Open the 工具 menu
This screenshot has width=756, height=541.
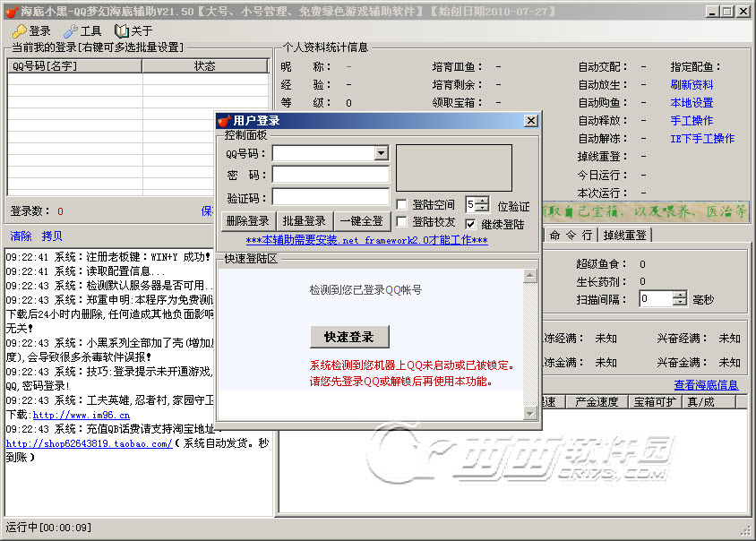82,31
